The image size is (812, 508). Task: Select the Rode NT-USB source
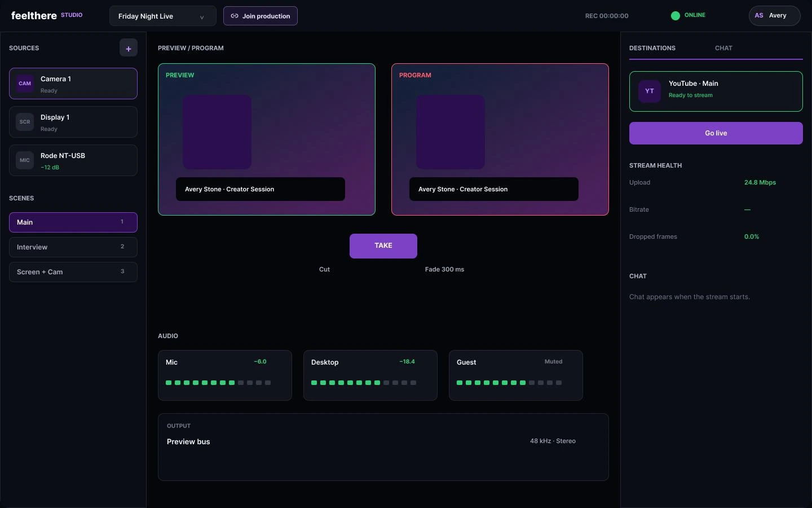[x=73, y=160]
